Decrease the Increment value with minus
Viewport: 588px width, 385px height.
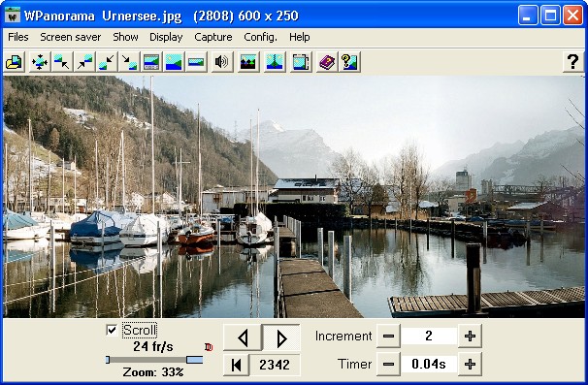point(388,336)
